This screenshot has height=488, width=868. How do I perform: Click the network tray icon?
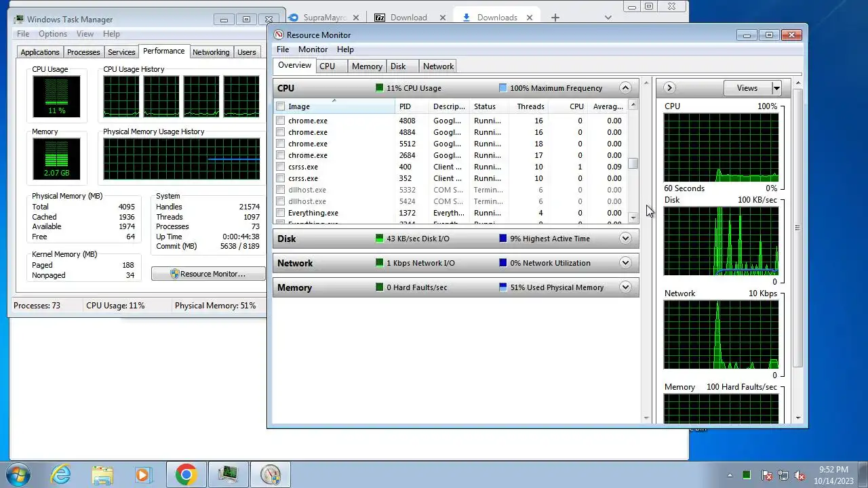point(783,475)
